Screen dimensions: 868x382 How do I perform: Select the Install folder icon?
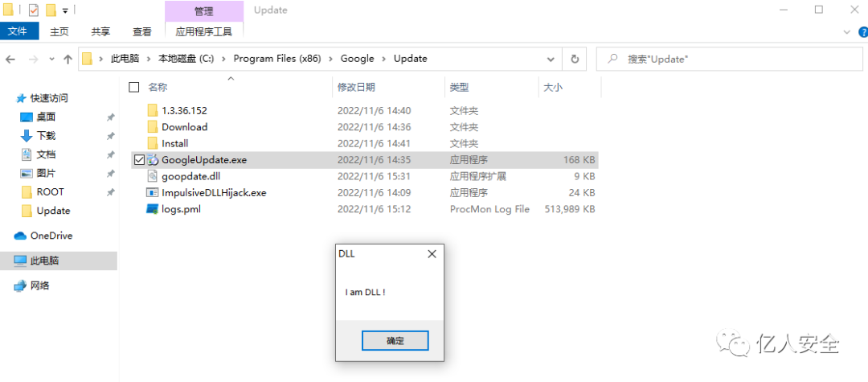click(153, 143)
